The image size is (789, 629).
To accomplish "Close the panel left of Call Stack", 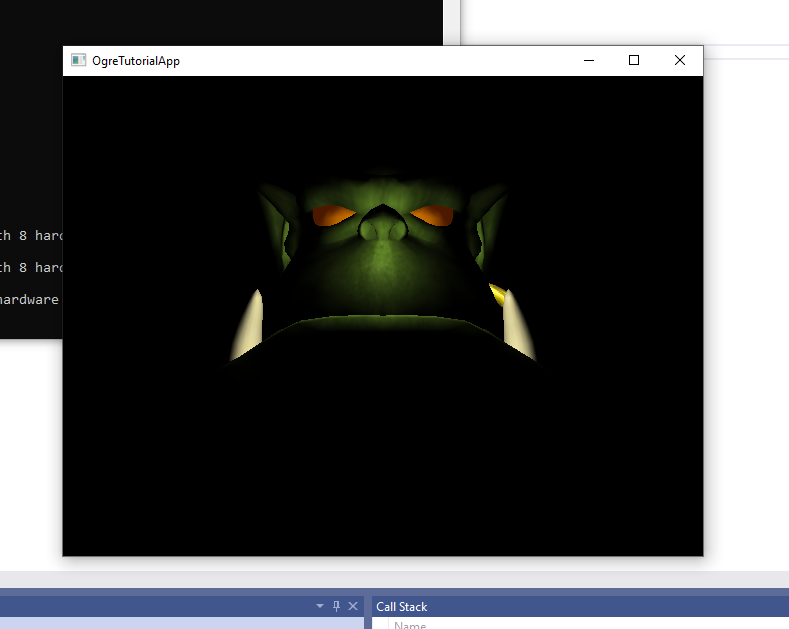I will (x=353, y=606).
